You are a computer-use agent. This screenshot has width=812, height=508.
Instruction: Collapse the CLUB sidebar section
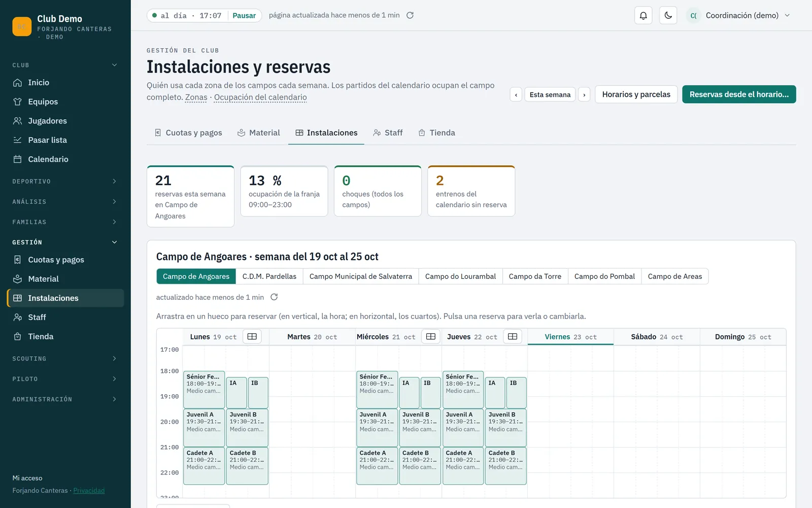pyautogui.click(x=65, y=65)
